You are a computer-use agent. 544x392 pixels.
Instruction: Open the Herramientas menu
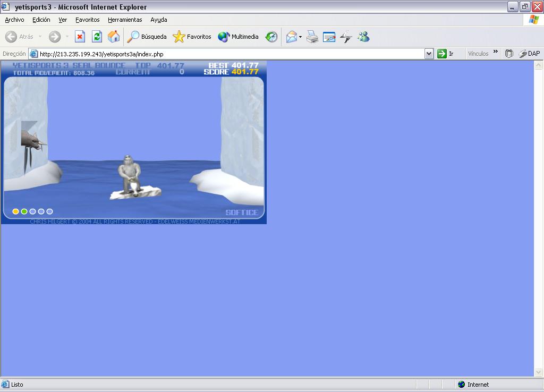coord(125,20)
